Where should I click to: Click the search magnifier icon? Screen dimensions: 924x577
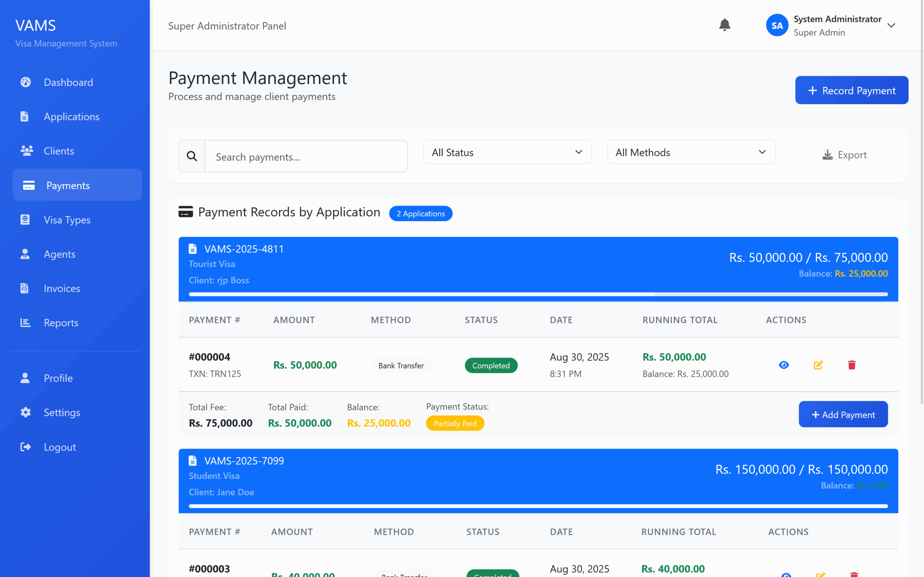pos(192,156)
